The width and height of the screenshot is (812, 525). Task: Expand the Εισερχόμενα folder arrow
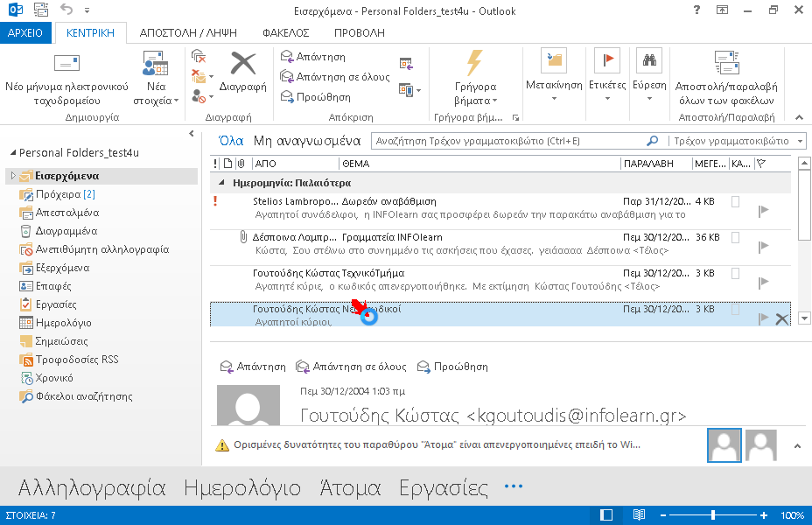13,176
